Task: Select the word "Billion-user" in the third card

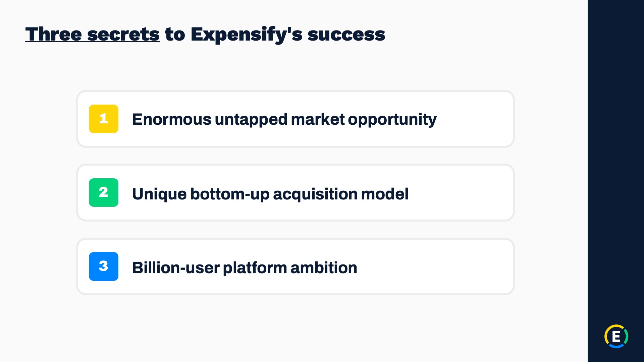Action: (x=175, y=268)
